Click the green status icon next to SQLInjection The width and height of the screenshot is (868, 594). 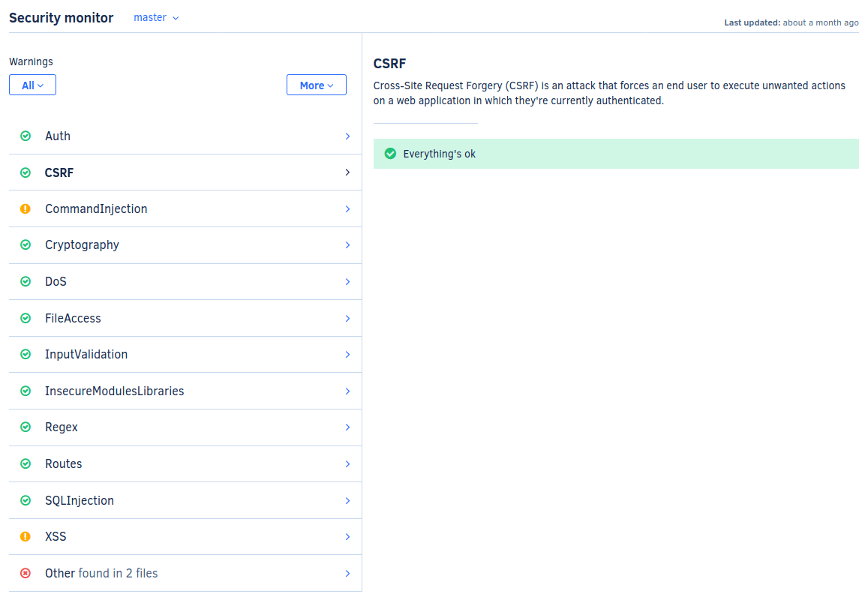click(x=26, y=500)
